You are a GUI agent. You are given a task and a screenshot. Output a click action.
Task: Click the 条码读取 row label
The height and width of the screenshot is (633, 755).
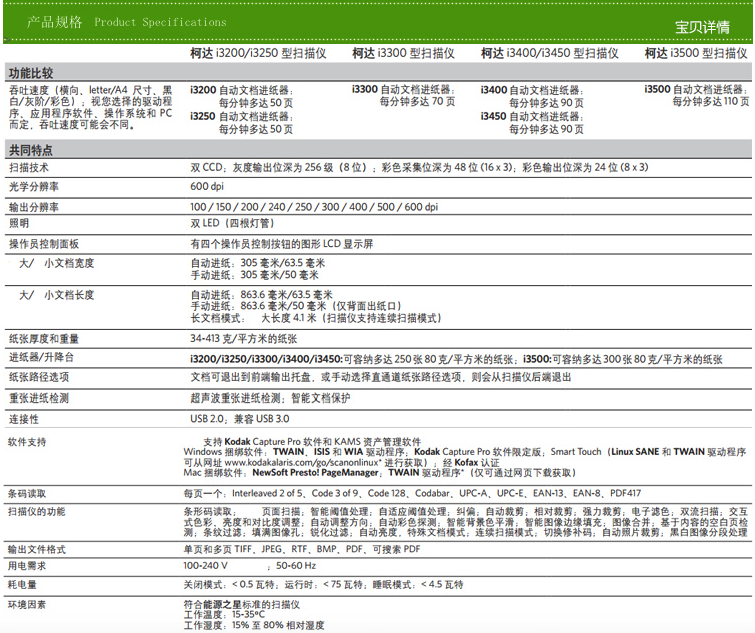pyautogui.click(x=27, y=493)
